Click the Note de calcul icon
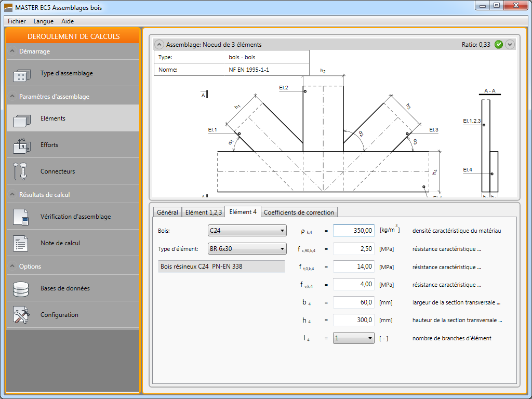 (x=21, y=244)
